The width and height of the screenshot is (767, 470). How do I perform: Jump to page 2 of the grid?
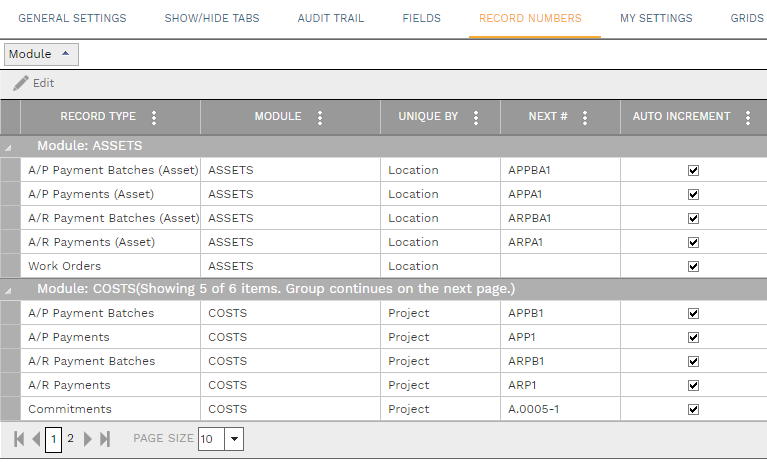click(70, 438)
